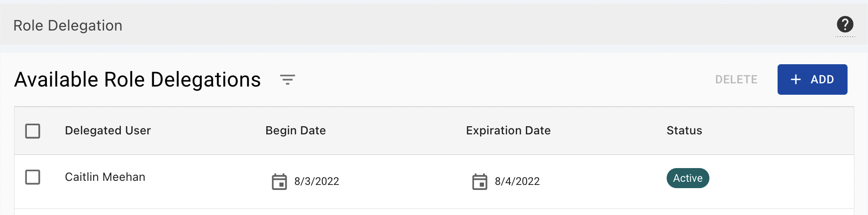The image size is (868, 215).
Task: Sort by Status column header
Action: point(684,131)
